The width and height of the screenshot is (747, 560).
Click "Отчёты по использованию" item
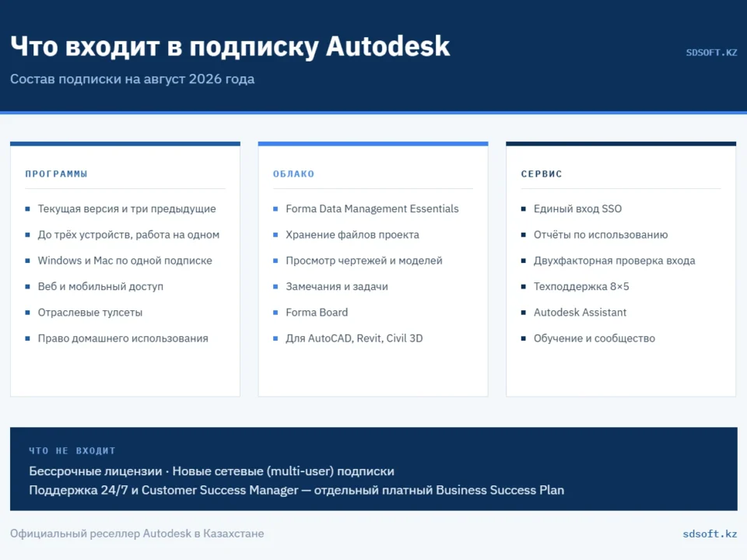point(601,235)
